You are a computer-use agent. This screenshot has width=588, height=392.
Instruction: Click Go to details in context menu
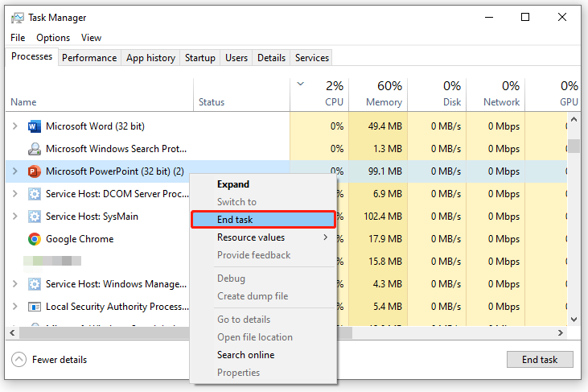(263, 320)
